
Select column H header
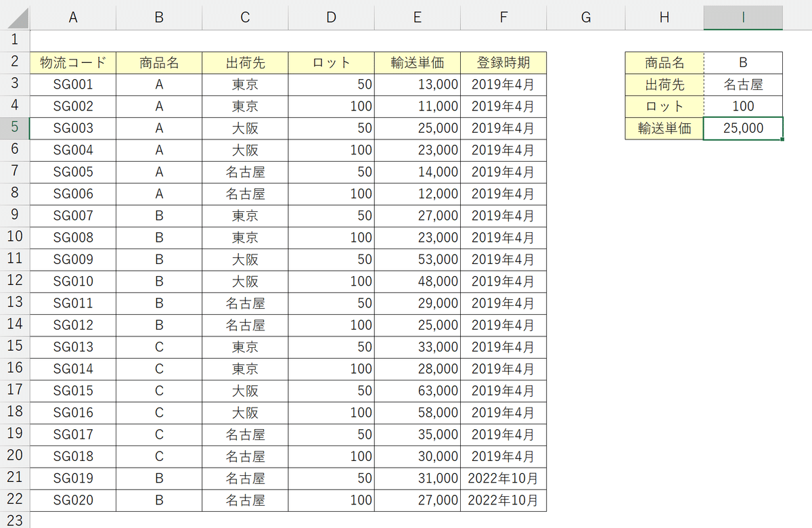point(664,18)
